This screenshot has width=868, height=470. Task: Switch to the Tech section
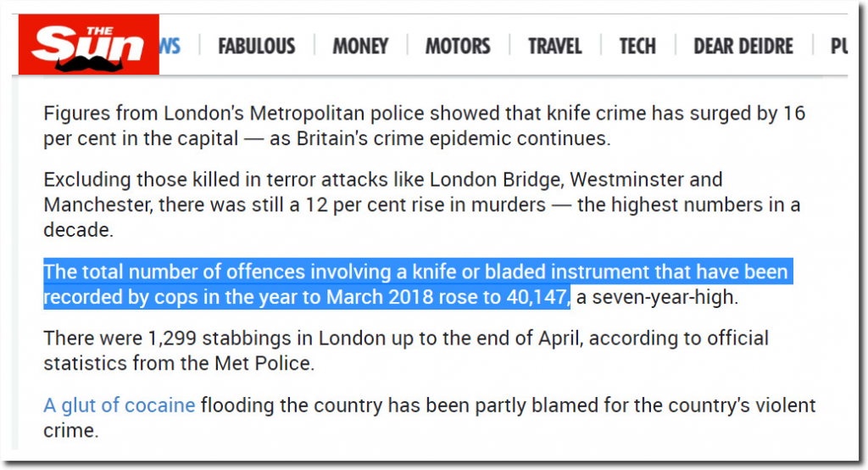tap(637, 45)
